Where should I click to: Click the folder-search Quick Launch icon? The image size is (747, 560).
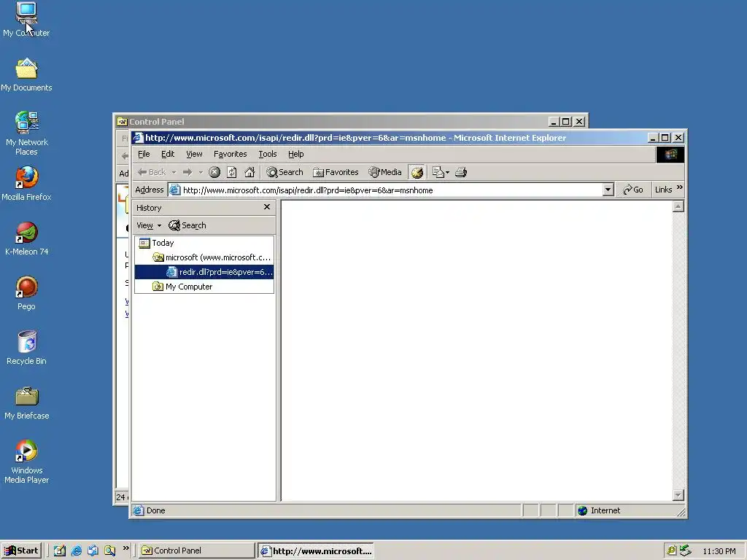click(x=110, y=551)
